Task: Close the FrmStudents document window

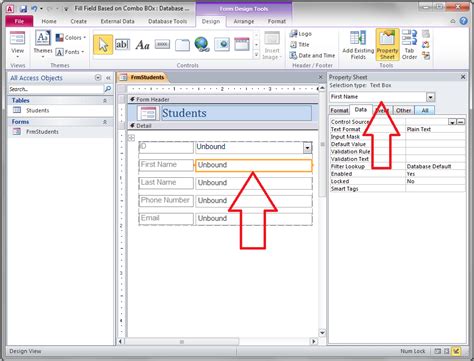Action: coord(320,77)
